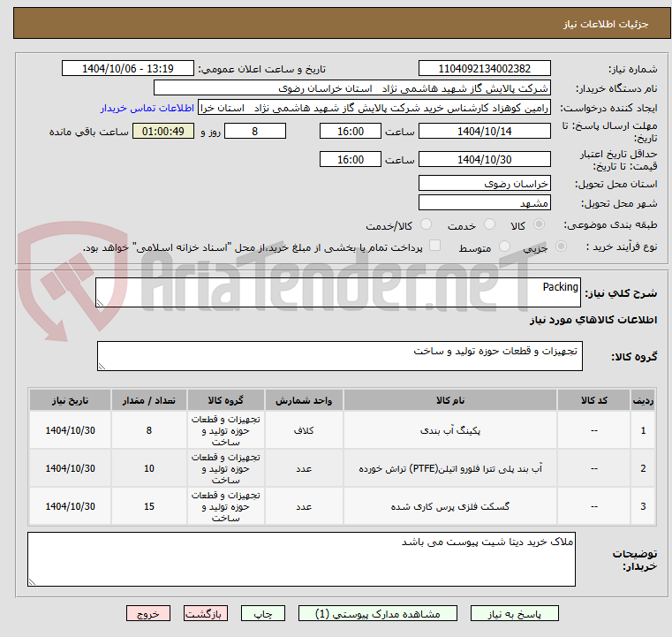Click the کلاف unit cell
Screen dimensions: 672x637
tap(304, 430)
